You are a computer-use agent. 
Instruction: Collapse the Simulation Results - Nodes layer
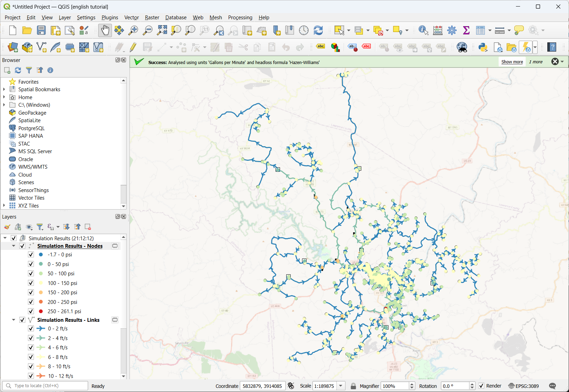[x=13, y=246]
